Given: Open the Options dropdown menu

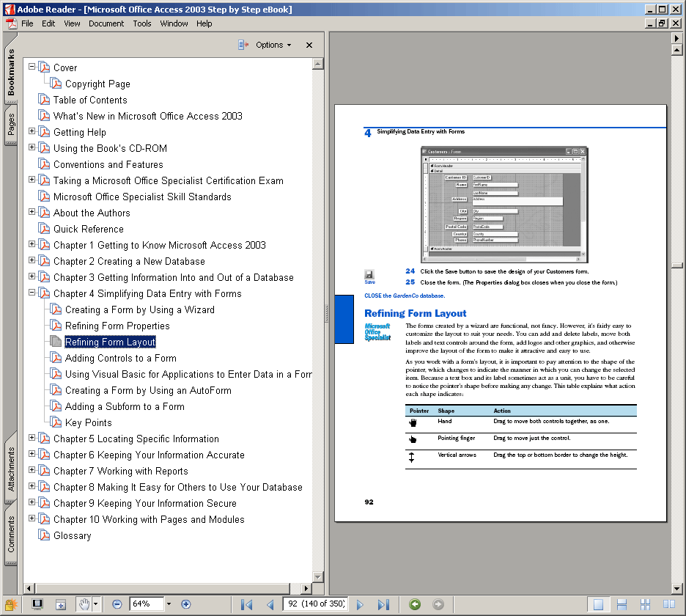Looking at the screenshot, I should (x=273, y=45).
